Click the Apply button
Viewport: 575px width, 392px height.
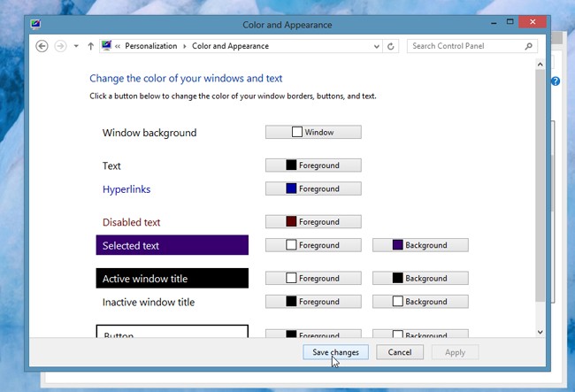(x=455, y=352)
